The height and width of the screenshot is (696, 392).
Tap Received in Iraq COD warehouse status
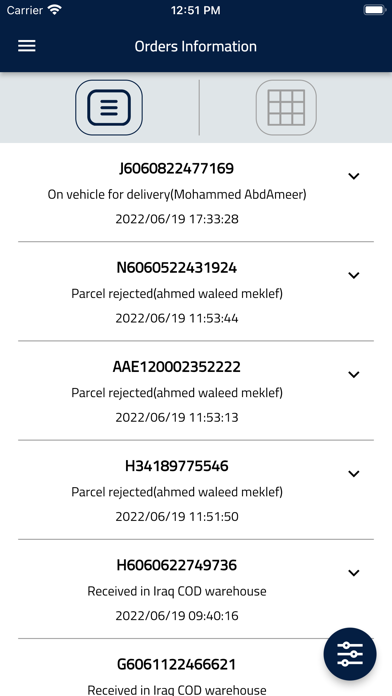click(x=177, y=591)
